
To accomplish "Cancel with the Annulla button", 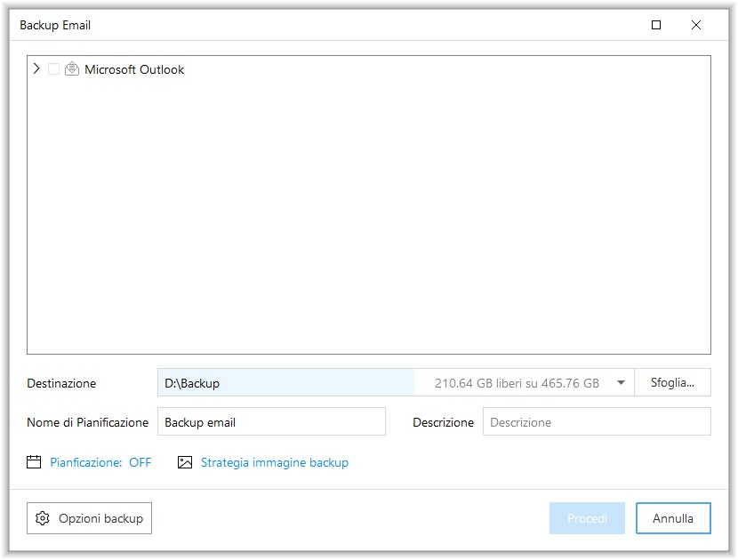I will pos(673,518).
